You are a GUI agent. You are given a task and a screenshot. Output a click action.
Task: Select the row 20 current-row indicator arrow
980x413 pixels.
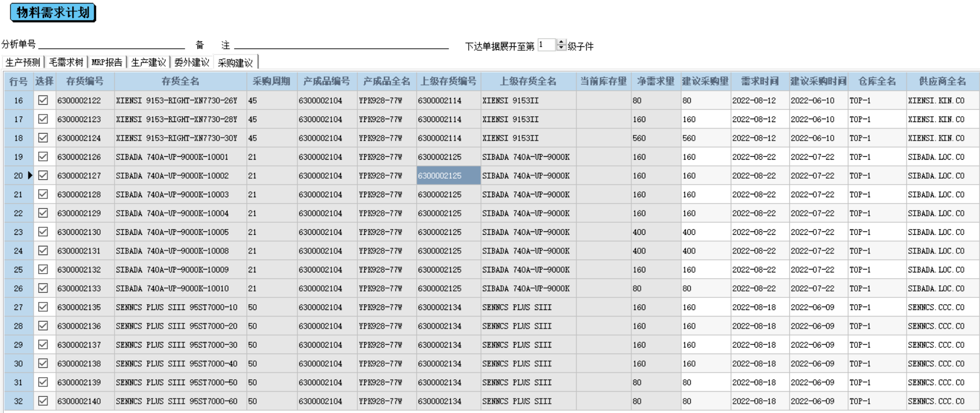(30, 175)
